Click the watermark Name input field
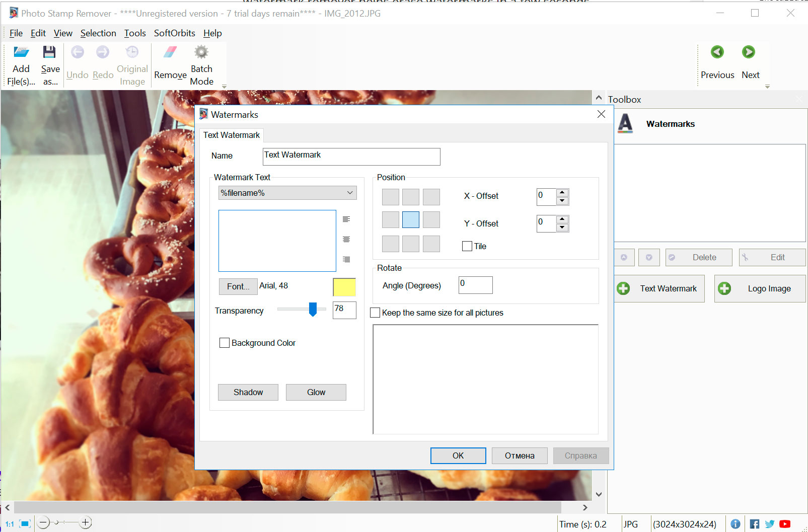The height and width of the screenshot is (532, 808). (351, 157)
